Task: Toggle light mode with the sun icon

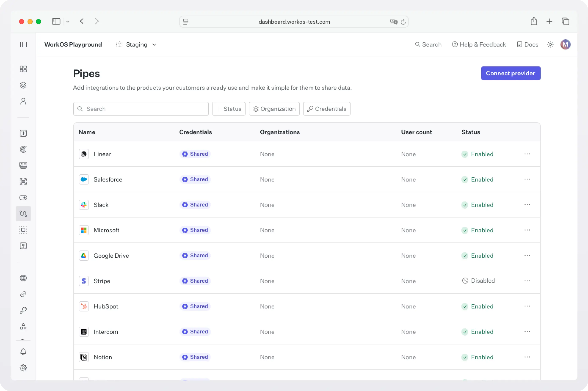Action: tap(550, 44)
